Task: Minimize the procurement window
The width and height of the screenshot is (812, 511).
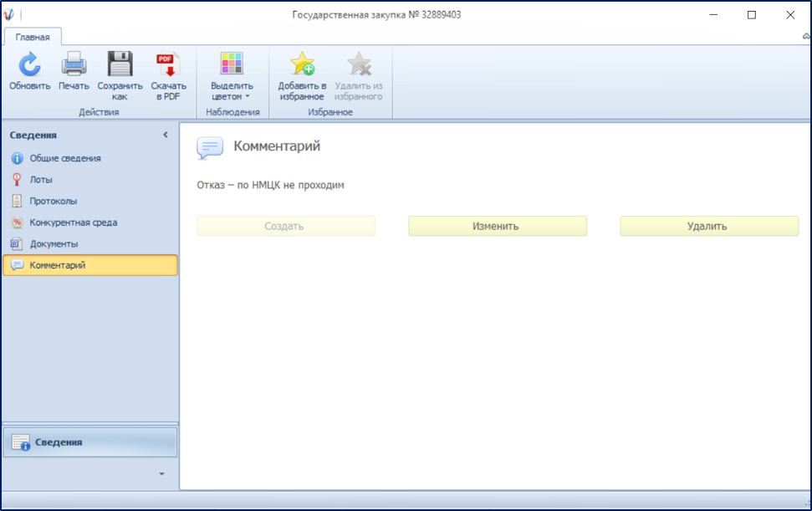Action: coord(713,15)
